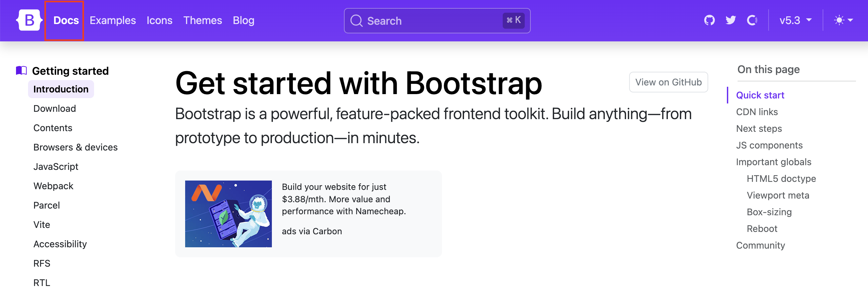Click the Bootstrap logo icon

point(29,20)
